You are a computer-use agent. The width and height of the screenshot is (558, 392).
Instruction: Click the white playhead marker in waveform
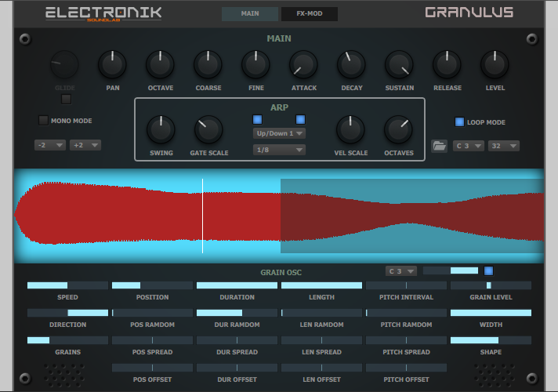point(202,216)
